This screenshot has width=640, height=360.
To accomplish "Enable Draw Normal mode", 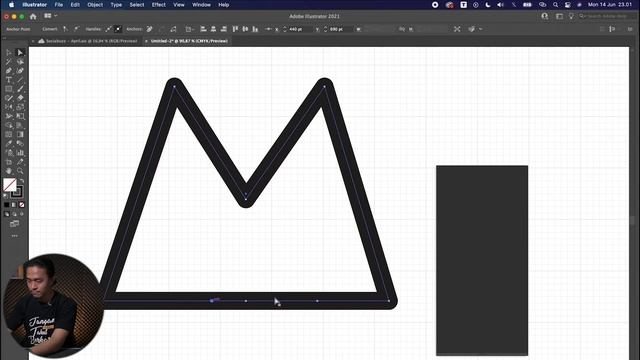I will (x=7, y=214).
